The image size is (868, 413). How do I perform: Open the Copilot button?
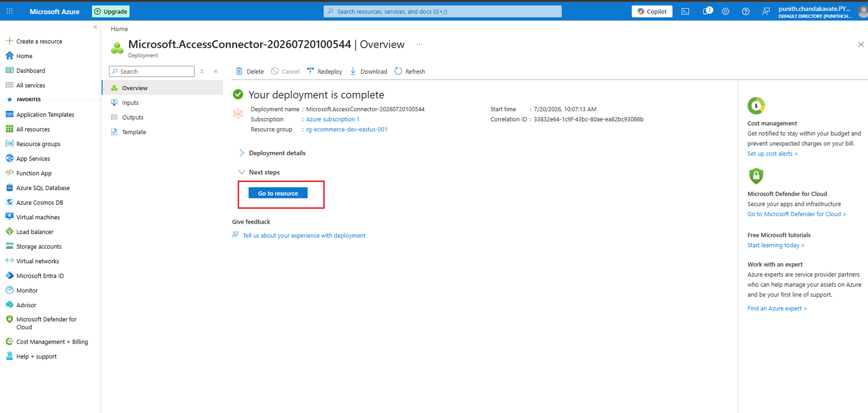click(652, 11)
